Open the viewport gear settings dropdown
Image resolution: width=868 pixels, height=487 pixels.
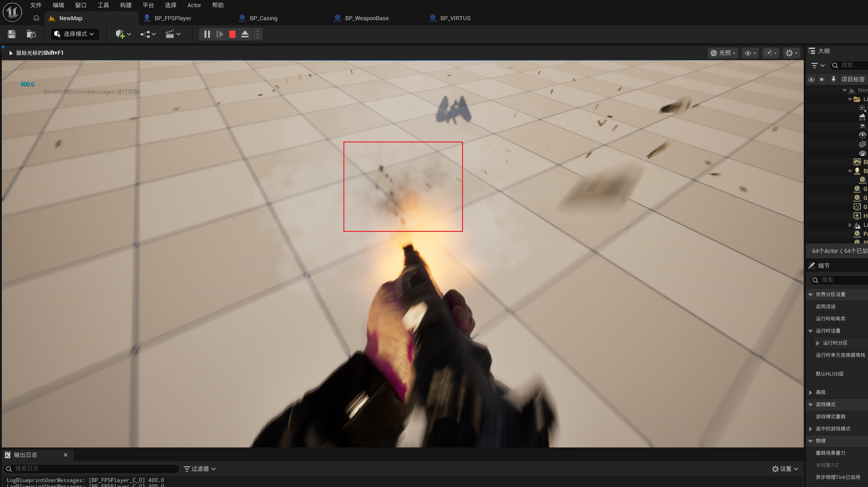[x=792, y=53]
